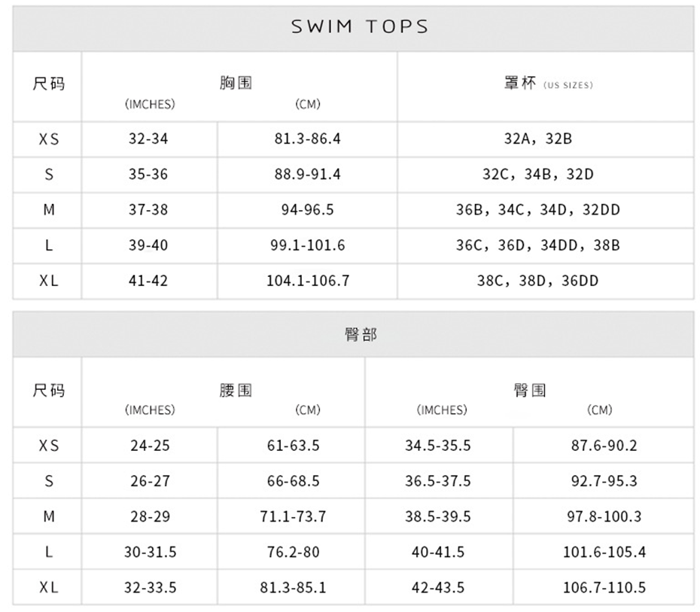
Task: Click the 40-41.5 hip inches cell
Action: pos(438,552)
